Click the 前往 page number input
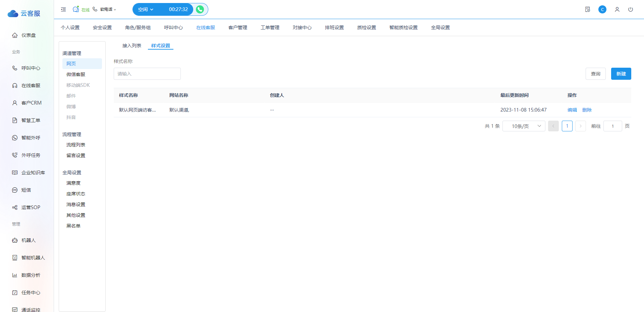This screenshot has width=644, height=312. [613, 126]
